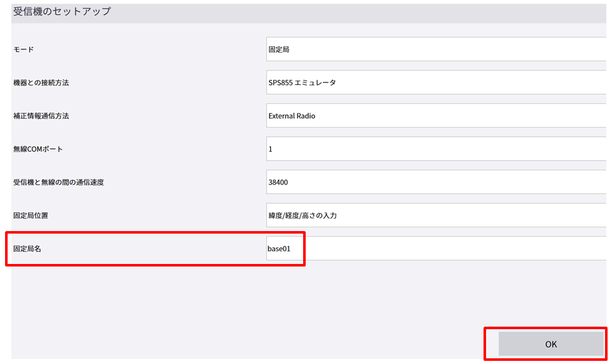The image size is (612, 364).
Task: Open 補正情報通信方法 dropdown set to External Radio
Action: pyautogui.click(x=435, y=116)
